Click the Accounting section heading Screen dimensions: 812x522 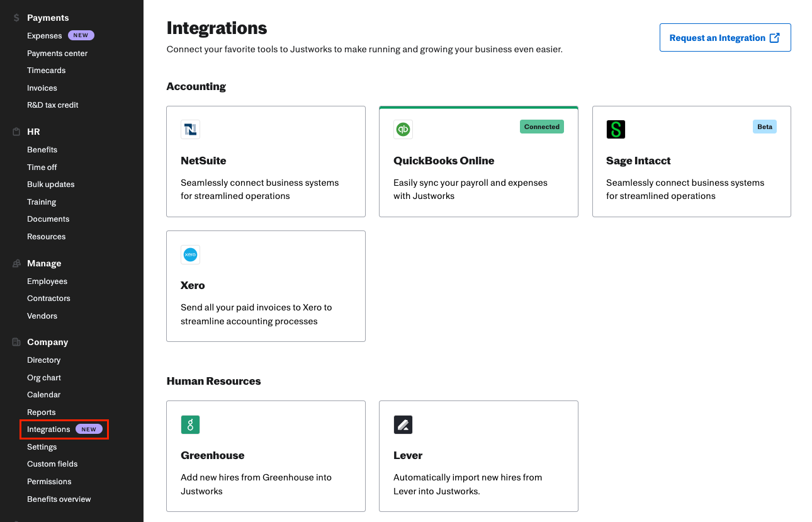[196, 86]
